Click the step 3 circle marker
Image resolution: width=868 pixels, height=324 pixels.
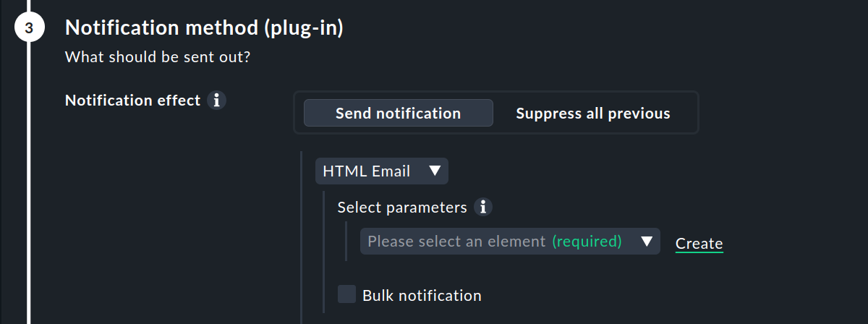29,29
